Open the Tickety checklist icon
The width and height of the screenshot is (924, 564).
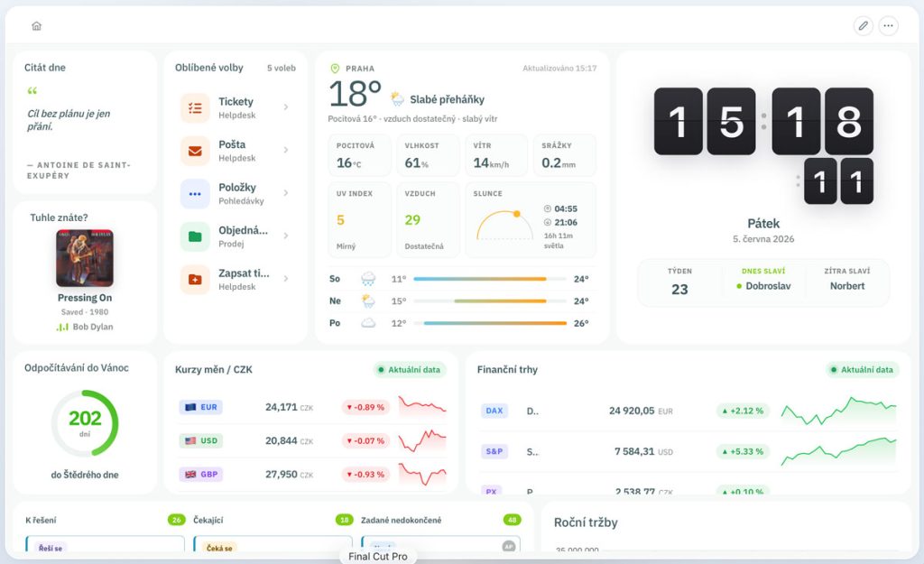[195, 108]
